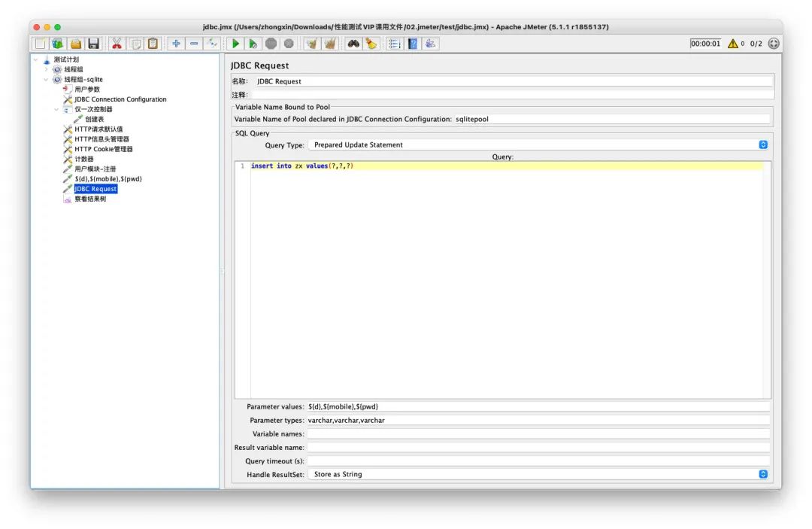Click the New test plan icon
812x529 pixels.
point(40,44)
